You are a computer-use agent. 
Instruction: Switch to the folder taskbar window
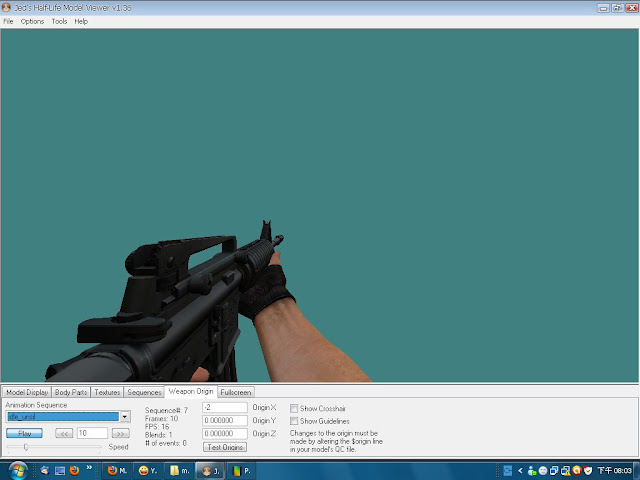pos(179,471)
